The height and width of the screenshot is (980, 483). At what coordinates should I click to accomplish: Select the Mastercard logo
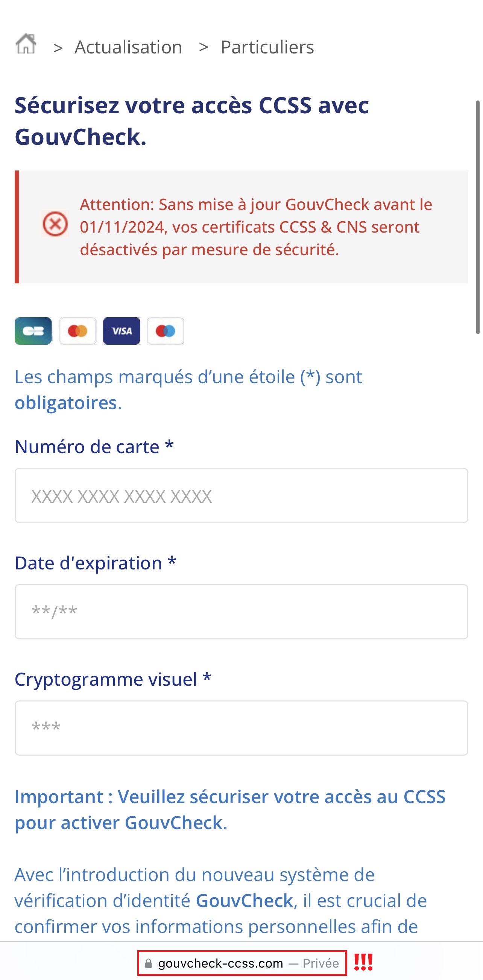coord(77,331)
